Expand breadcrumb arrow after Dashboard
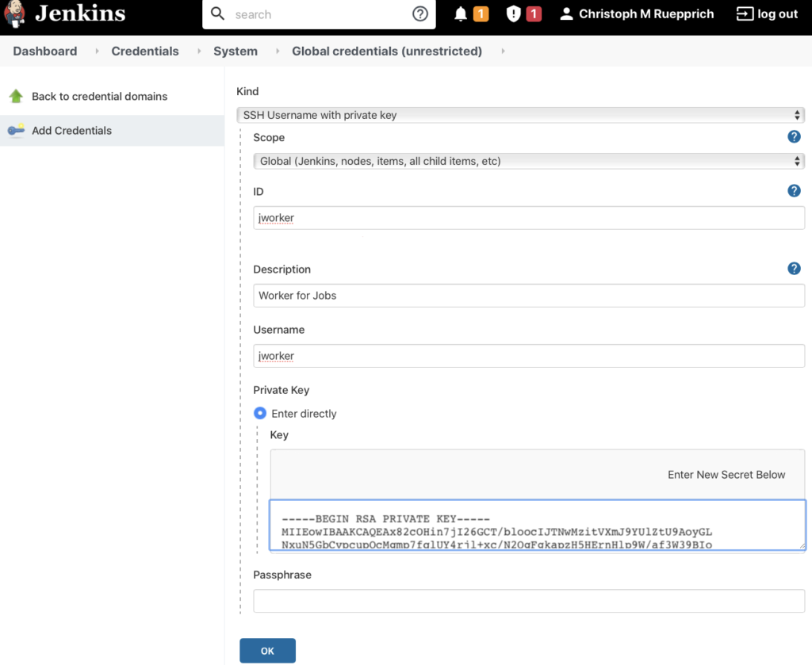This screenshot has height=665, width=812. pyautogui.click(x=97, y=51)
